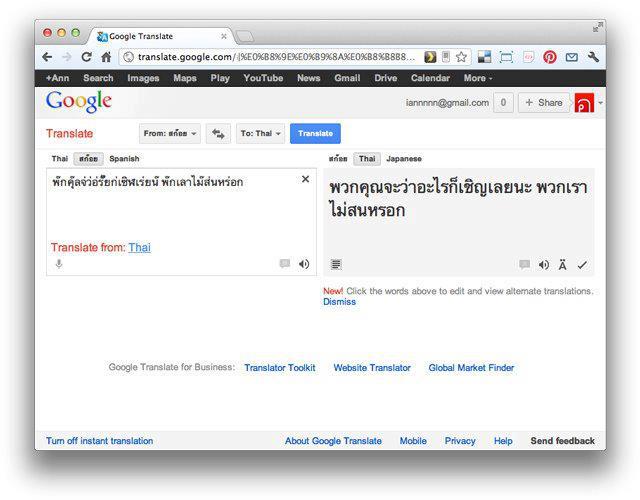640x500 pixels.
Task: Open the Website Translator link
Action: click(x=372, y=367)
